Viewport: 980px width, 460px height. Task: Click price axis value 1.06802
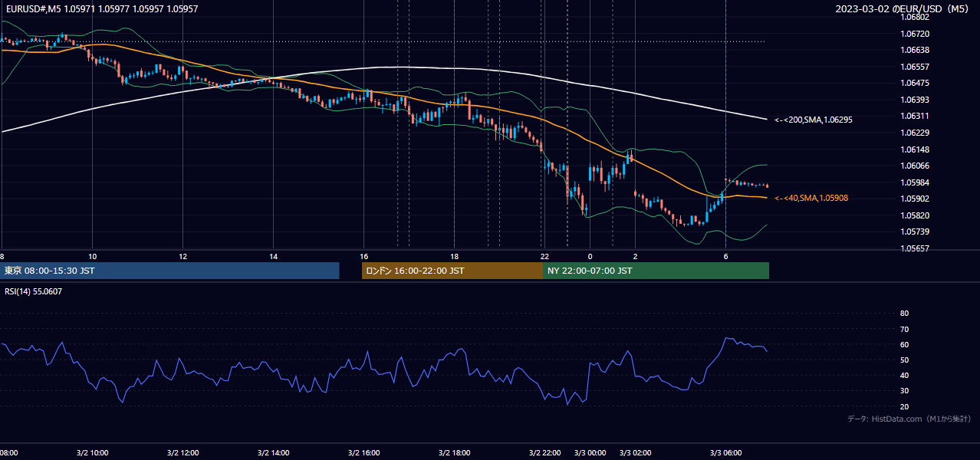(x=914, y=17)
